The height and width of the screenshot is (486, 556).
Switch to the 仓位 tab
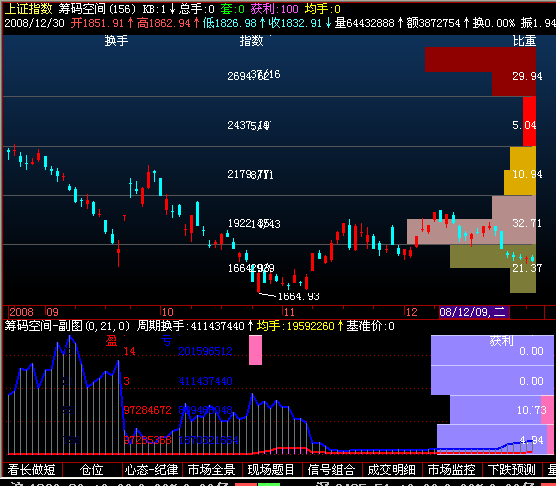(x=92, y=470)
